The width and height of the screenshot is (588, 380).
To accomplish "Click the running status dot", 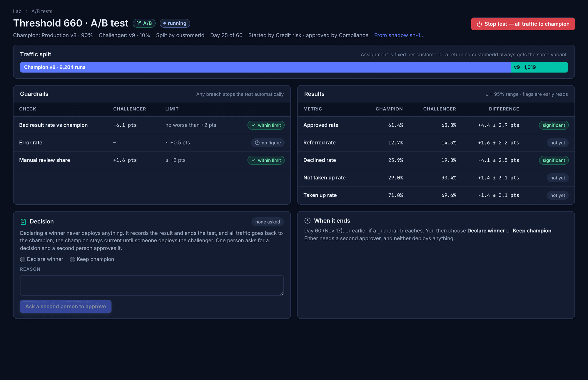I will pyautogui.click(x=165, y=23).
